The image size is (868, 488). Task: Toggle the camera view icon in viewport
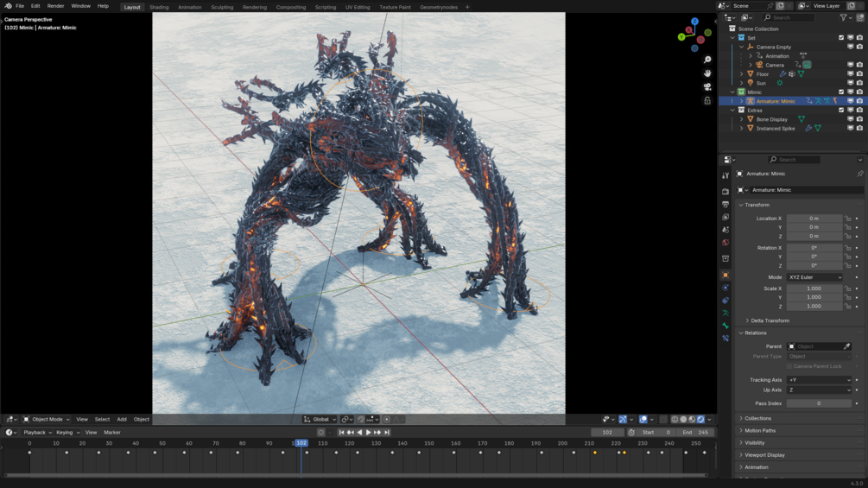707,87
